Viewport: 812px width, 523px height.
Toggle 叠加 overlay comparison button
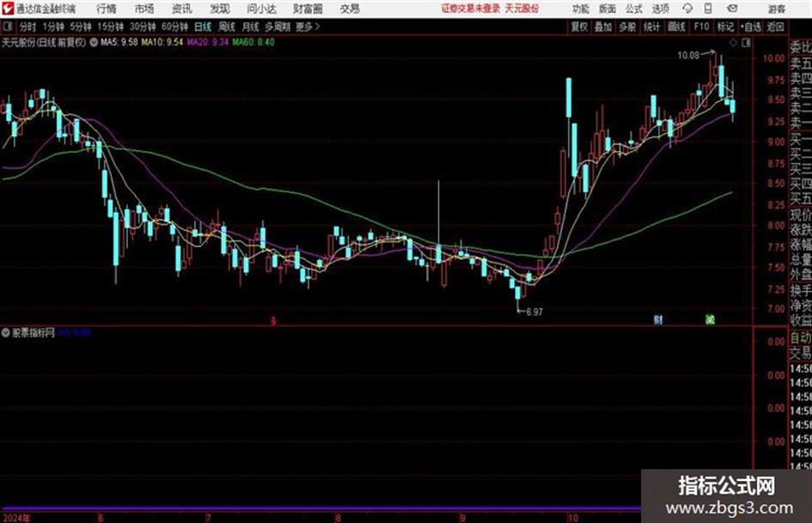click(x=603, y=27)
